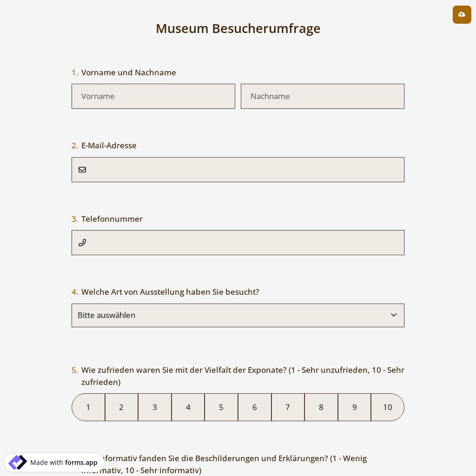Choose rating 8 on the satisfaction scale
Screen dimensions: 476x476
coord(321,407)
